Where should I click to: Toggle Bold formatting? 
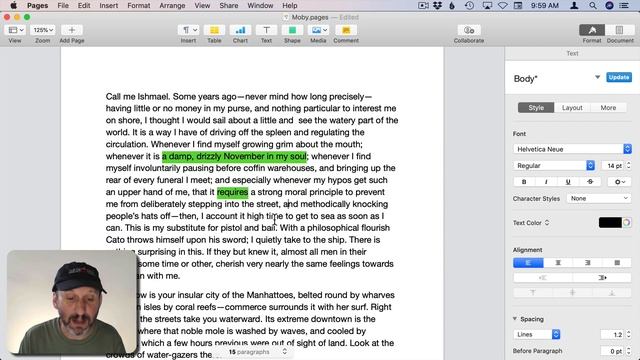coord(524,182)
